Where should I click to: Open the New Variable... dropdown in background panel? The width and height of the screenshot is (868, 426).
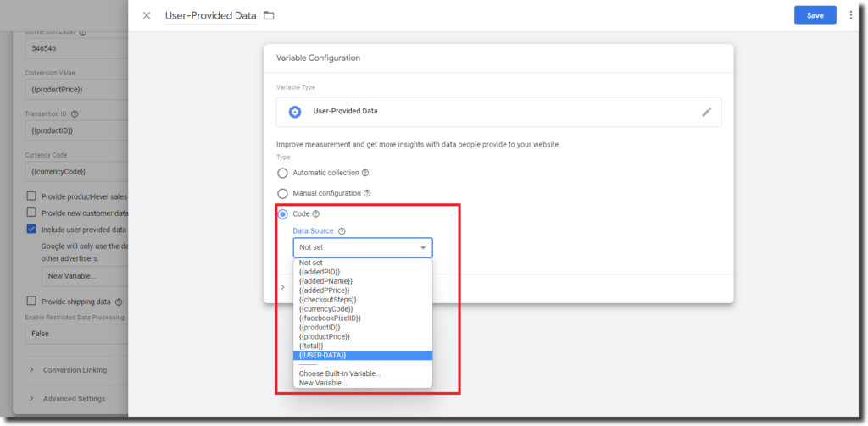pyautogui.click(x=85, y=275)
